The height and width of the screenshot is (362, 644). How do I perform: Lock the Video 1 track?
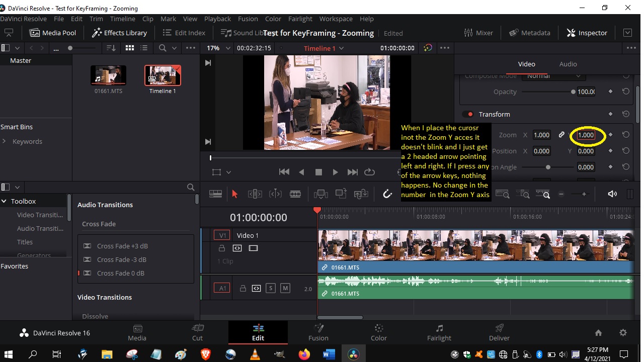pyautogui.click(x=221, y=248)
